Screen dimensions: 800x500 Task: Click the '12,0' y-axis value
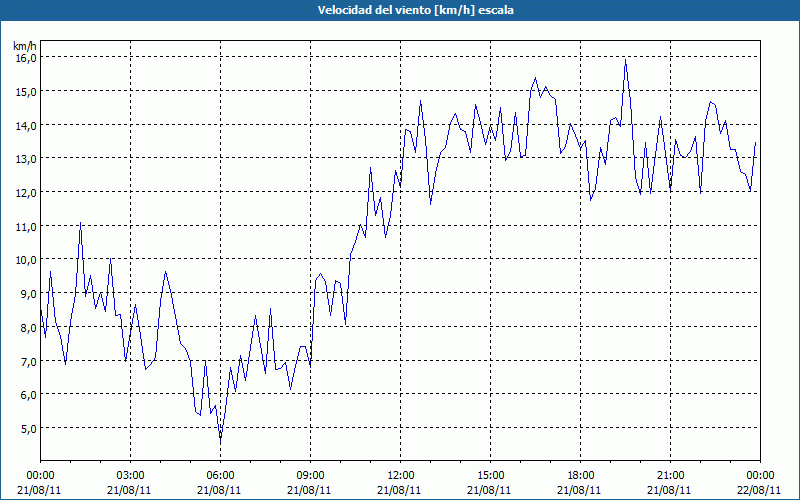point(26,193)
